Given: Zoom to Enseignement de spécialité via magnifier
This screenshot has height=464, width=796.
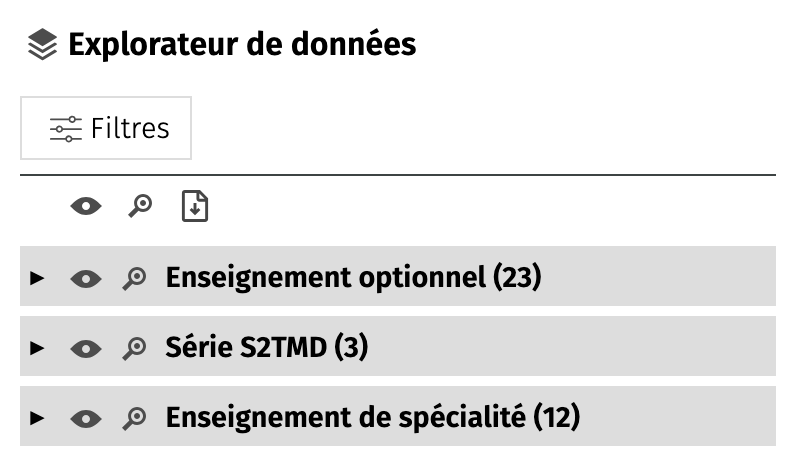Looking at the screenshot, I should [134, 418].
